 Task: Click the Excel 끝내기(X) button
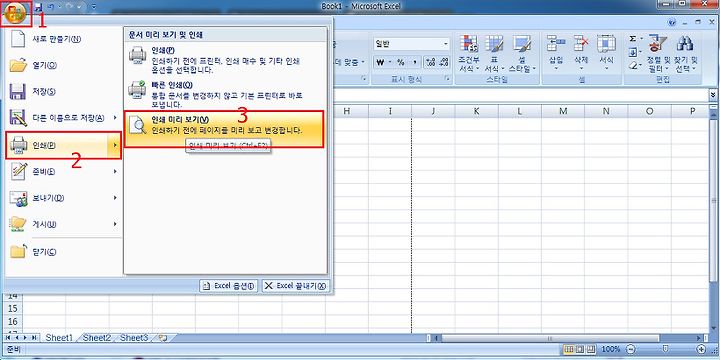click(x=296, y=286)
